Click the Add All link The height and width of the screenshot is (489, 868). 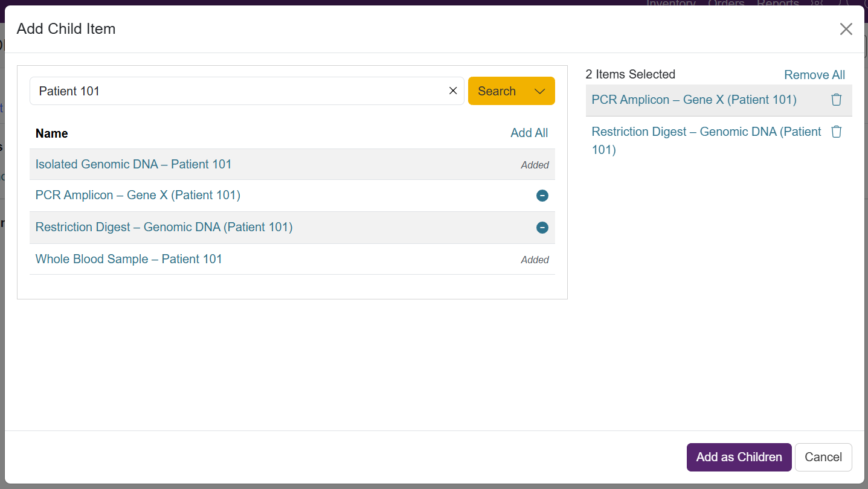coord(529,133)
